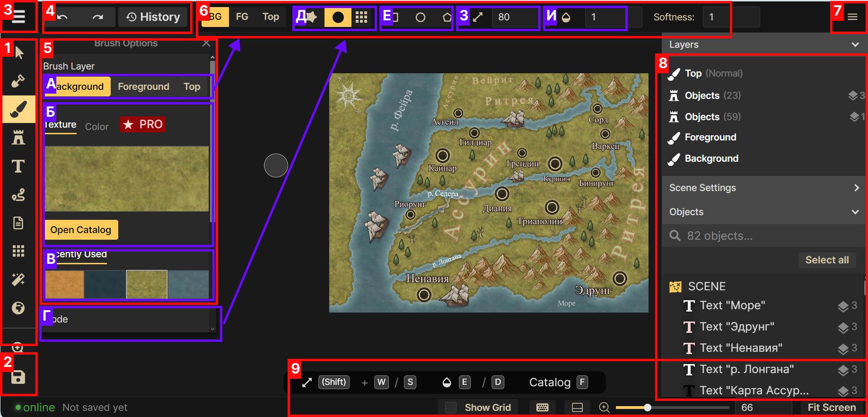The image size is (868, 417).
Task: Click the Select all button
Action: click(x=826, y=260)
